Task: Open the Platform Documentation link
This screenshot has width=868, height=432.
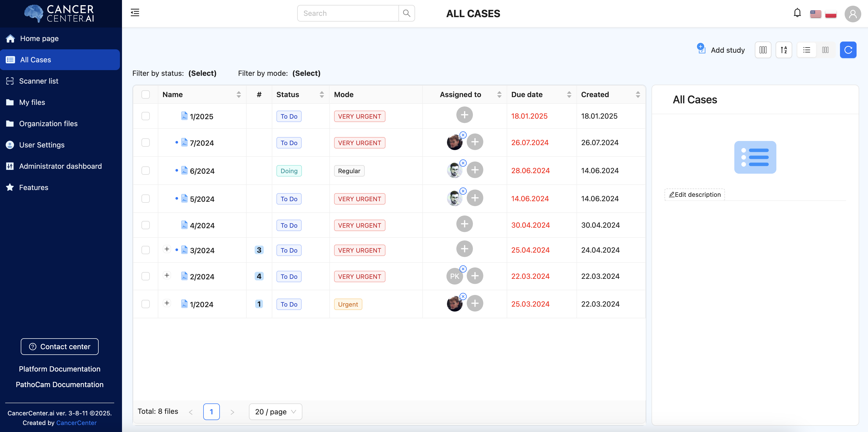Action: 60,369
